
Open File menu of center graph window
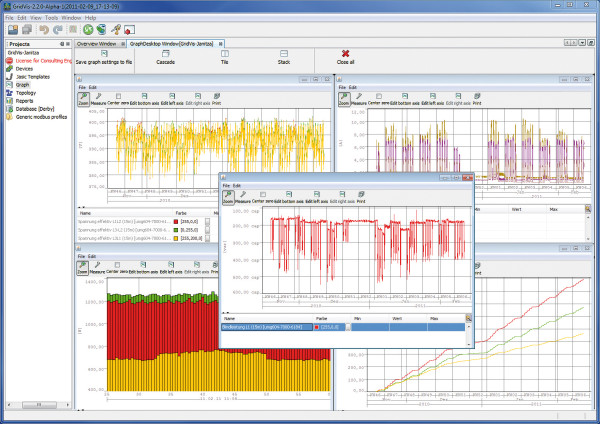226,186
